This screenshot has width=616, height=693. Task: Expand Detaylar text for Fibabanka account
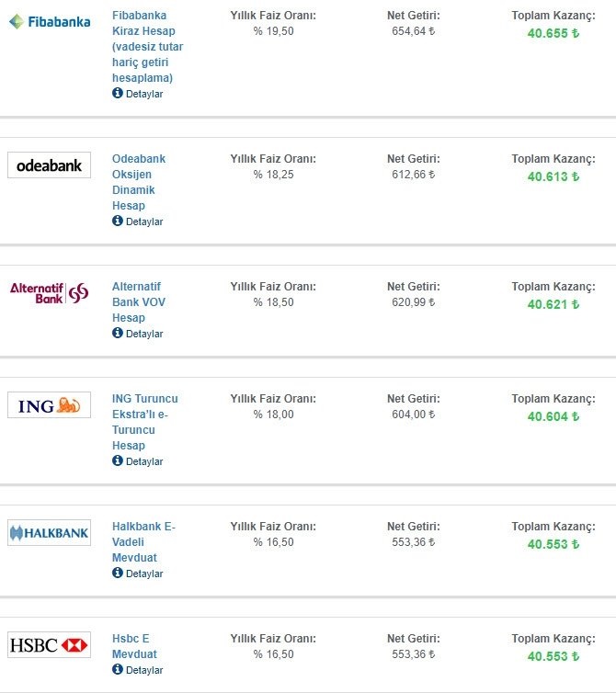pyautogui.click(x=144, y=94)
